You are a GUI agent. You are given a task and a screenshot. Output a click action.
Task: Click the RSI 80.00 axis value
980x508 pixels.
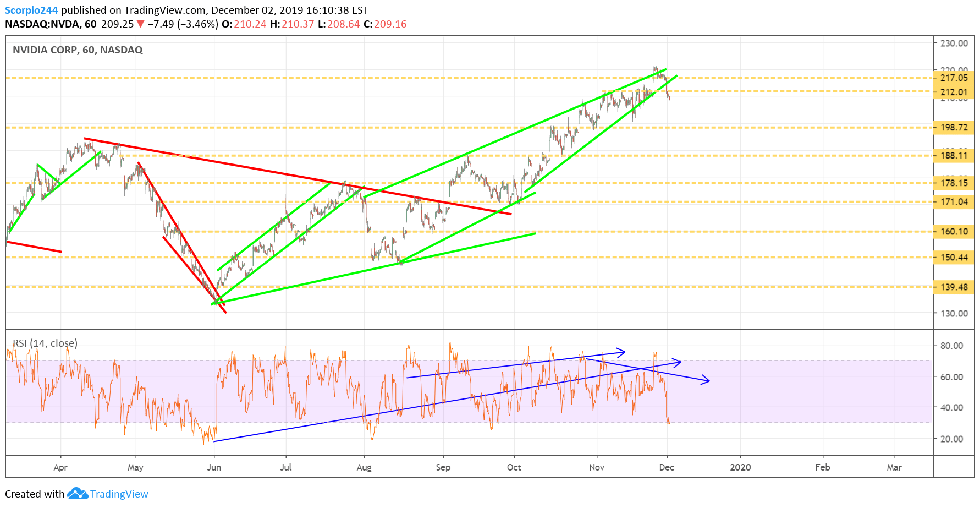(951, 346)
